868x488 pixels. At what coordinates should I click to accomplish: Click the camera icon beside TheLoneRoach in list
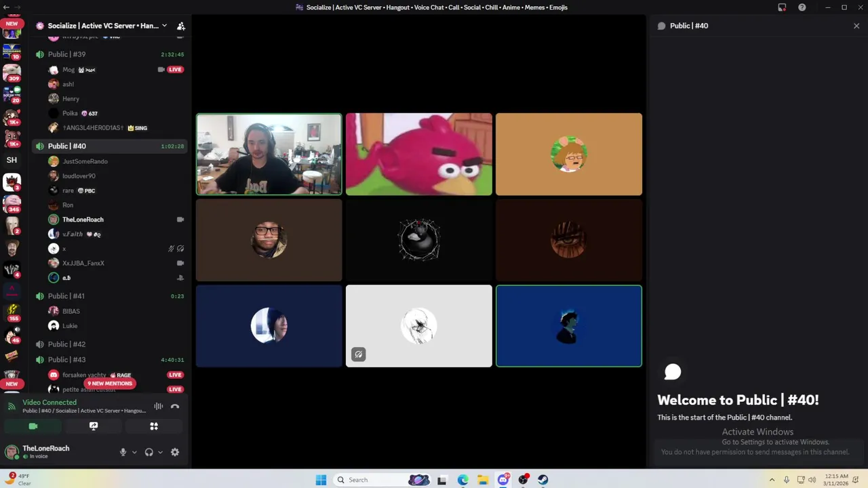[180, 220]
